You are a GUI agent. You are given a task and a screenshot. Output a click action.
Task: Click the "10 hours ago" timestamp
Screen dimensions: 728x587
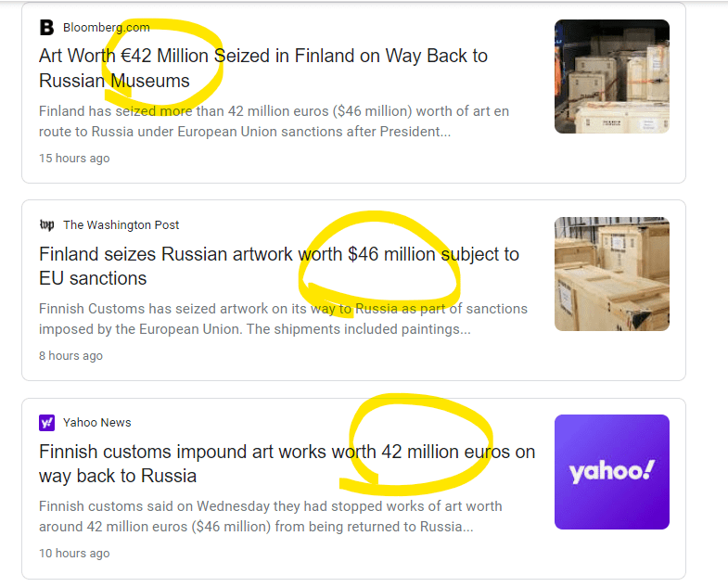click(74, 554)
